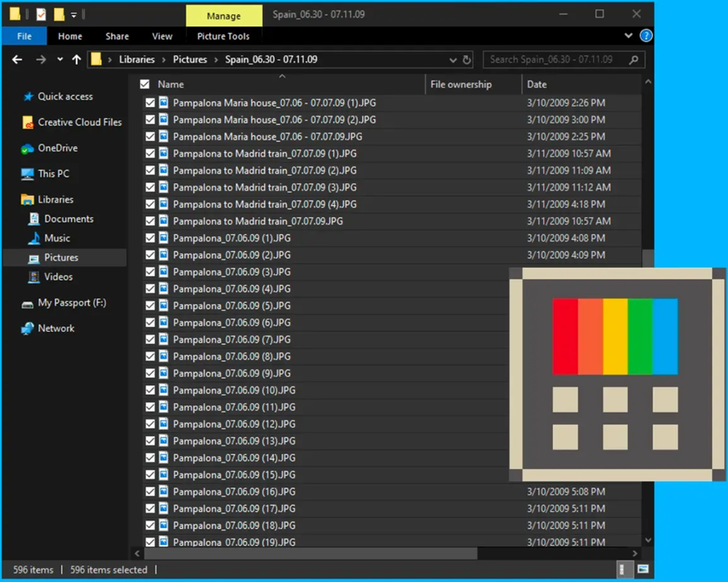Open address bar history dropdown
Image resolution: width=728 pixels, height=582 pixels.
coord(453,60)
